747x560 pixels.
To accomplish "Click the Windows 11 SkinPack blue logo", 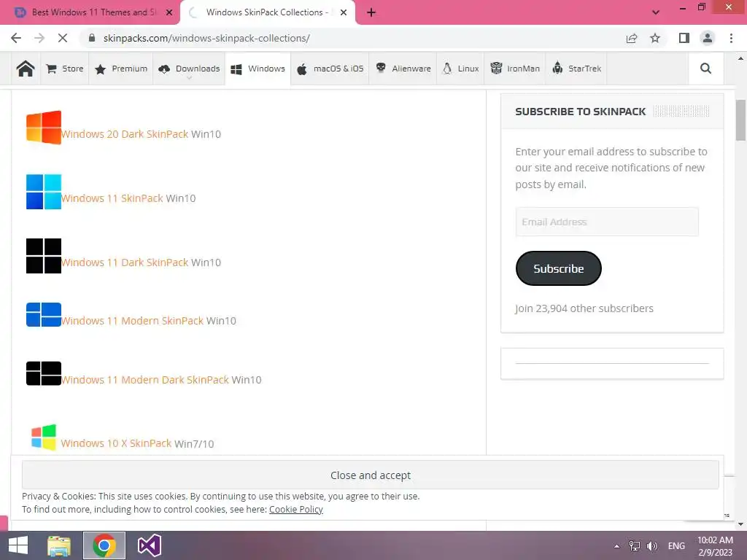I will click(x=43, y=192).
